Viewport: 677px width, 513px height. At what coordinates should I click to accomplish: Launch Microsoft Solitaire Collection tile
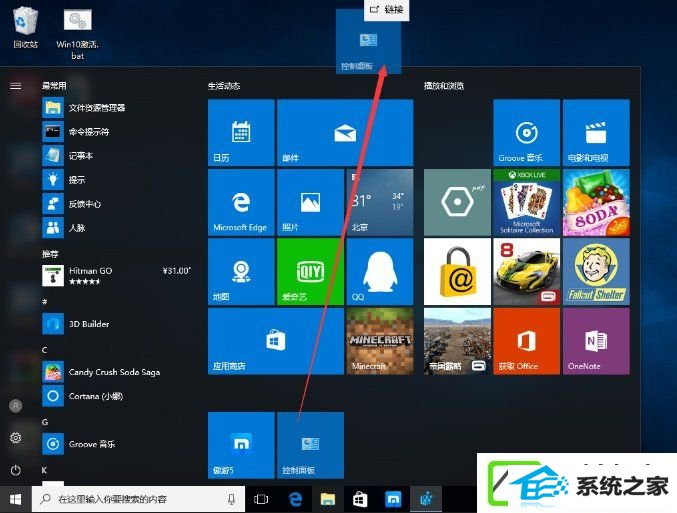click(x=527, y=202)
